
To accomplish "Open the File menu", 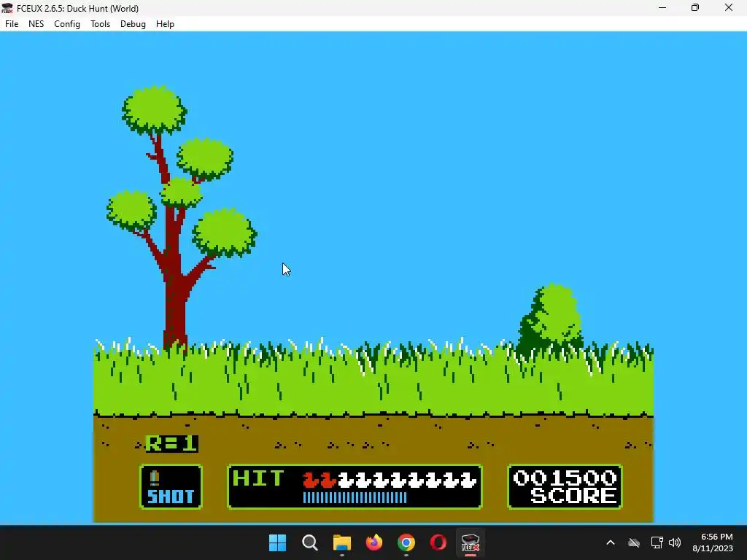I will pos(12,24).
